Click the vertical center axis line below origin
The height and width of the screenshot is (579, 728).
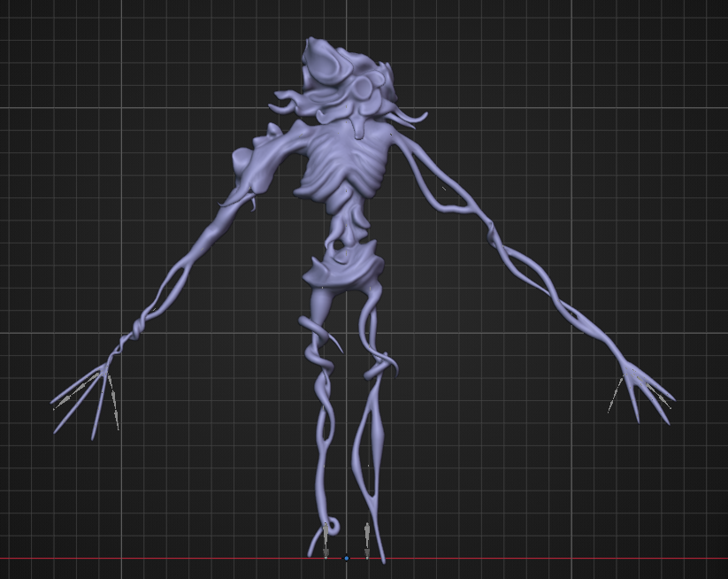pos(347,571)
